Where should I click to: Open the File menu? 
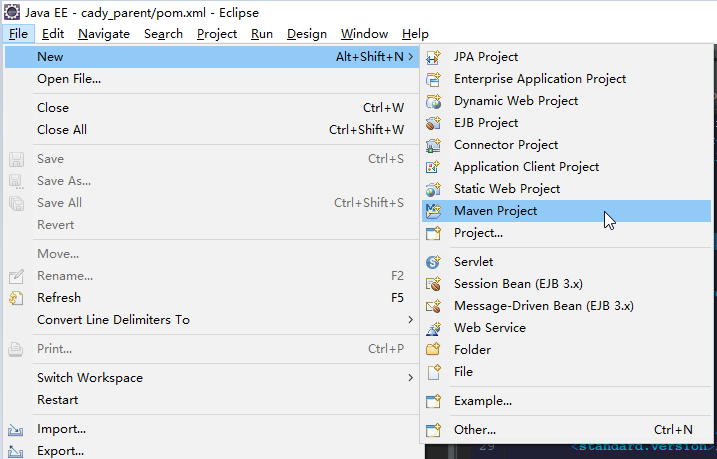point(18,34)
